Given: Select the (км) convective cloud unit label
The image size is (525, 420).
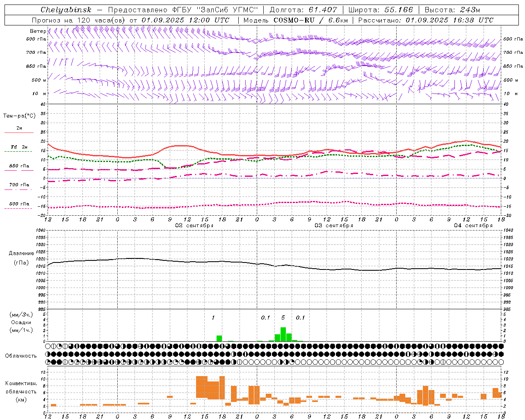Looking at the screenshot, I should coord(21,399).
